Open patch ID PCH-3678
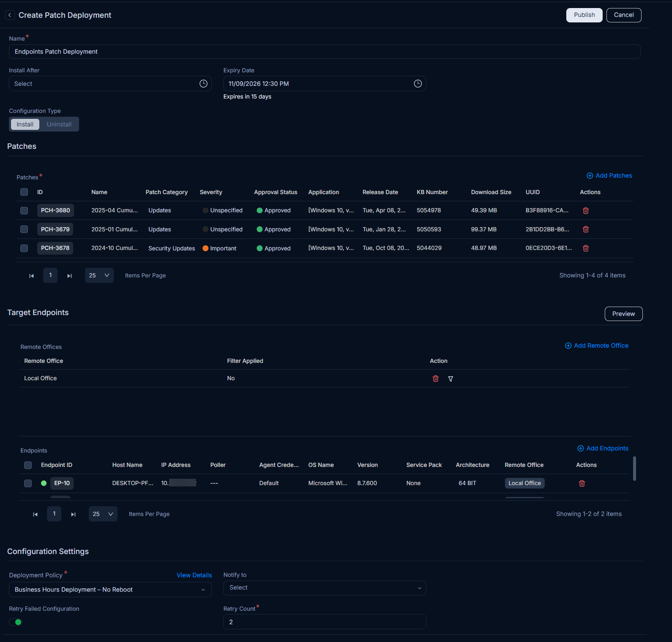This screenshot has width=672, height=642. click(x=55, y=248)
